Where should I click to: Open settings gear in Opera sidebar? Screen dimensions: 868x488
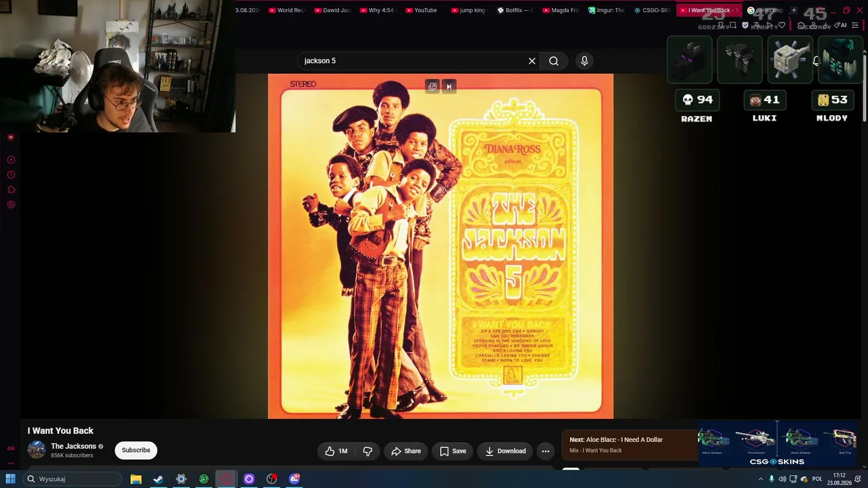[x=11, y=205]
